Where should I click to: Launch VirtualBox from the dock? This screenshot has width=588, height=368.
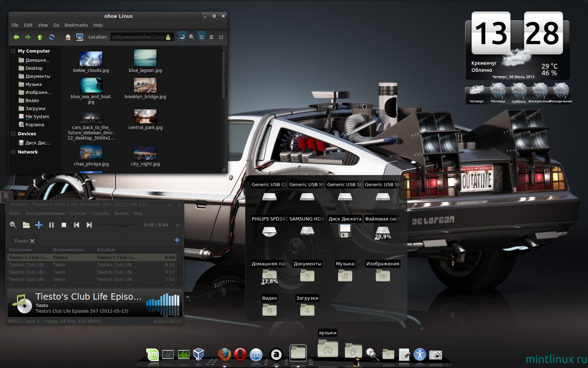(x=198, y=354)
